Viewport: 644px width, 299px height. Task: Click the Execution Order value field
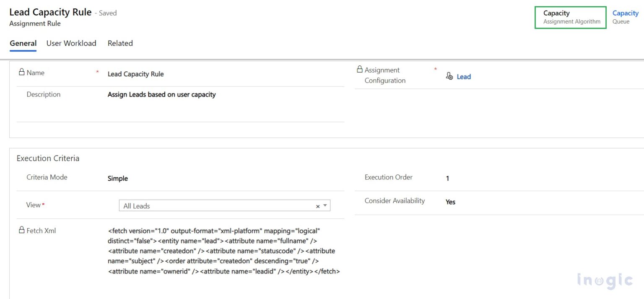[447, 178]
